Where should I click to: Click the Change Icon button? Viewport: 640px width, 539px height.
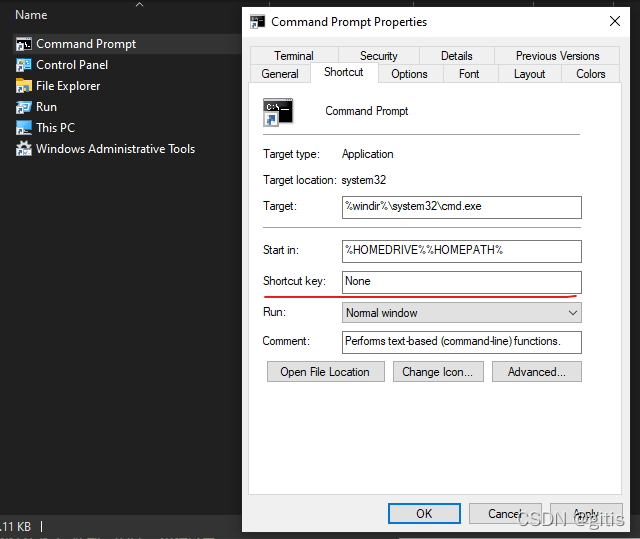(438, 371)
